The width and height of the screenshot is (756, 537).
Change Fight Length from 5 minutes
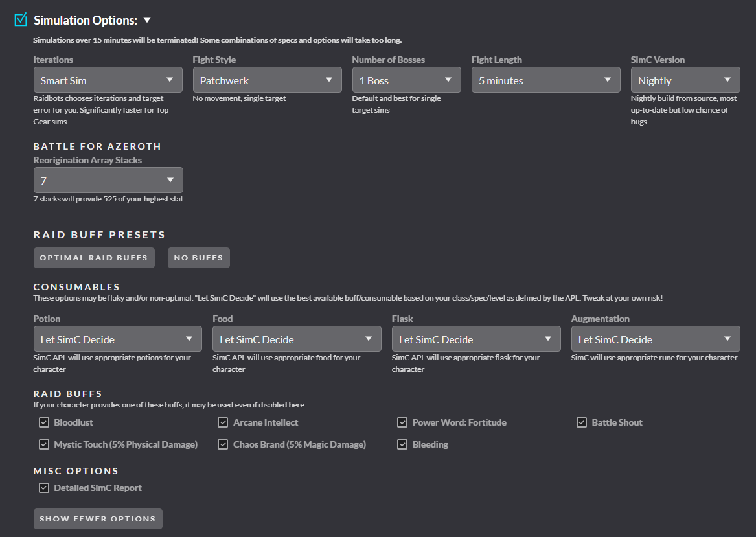pos(545,80)
